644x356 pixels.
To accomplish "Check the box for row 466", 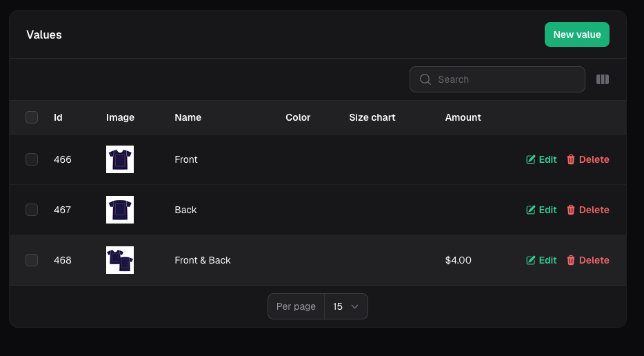I will (x=32, y=159).
